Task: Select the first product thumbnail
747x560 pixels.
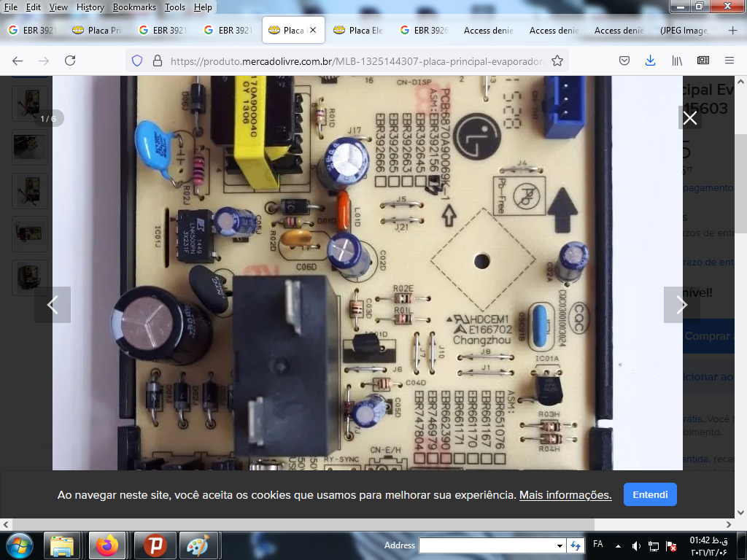Action: pyautogui.click(x=30, y=103)
